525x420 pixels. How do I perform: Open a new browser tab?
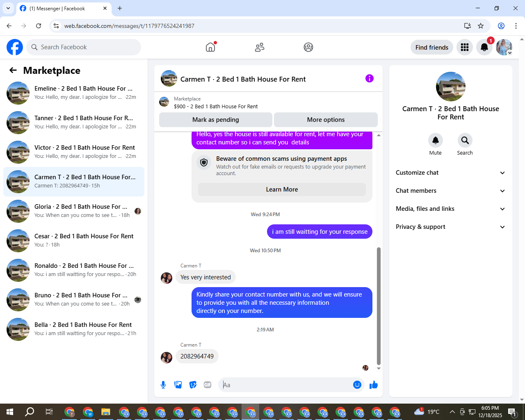pos(120,8)
